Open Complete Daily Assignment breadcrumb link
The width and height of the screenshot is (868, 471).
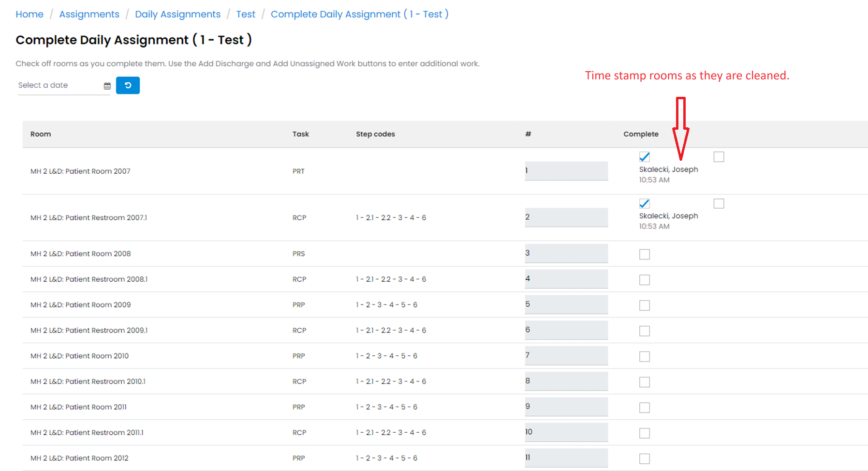click(359, 14)
